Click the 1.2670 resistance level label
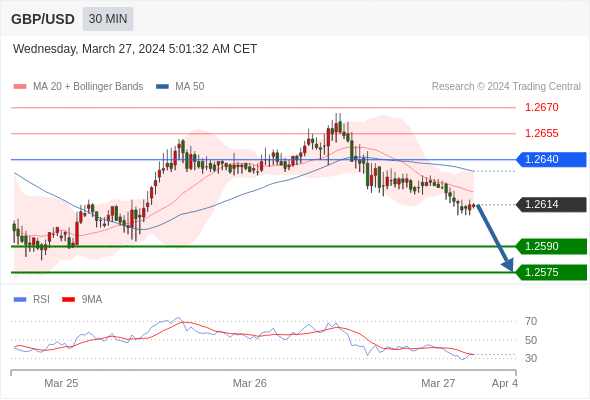This screenshot has width=590, height=400. [541, 107]
